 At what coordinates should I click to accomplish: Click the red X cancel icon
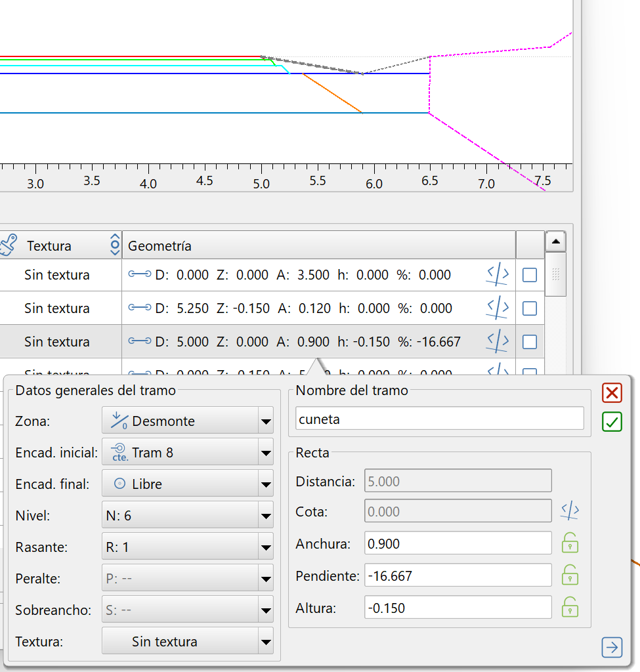point(612,393)
